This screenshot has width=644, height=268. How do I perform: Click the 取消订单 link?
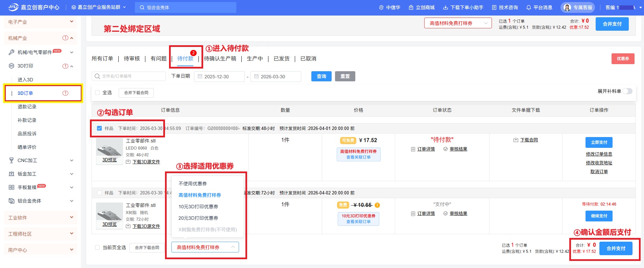point(599,172)
